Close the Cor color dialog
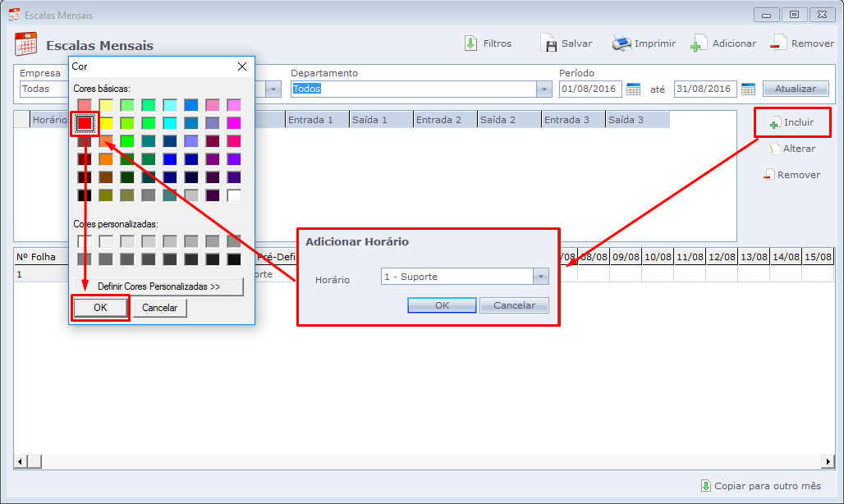 [x=241, y=66]
